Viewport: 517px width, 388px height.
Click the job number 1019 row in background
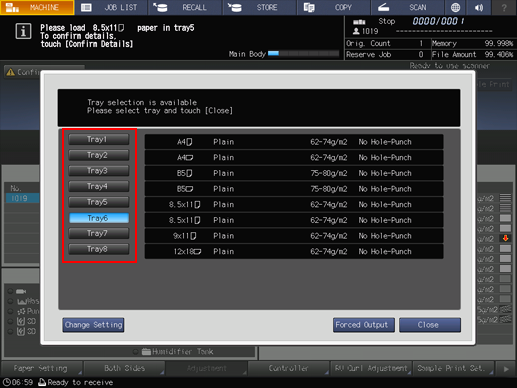click(x=22, y=198)
